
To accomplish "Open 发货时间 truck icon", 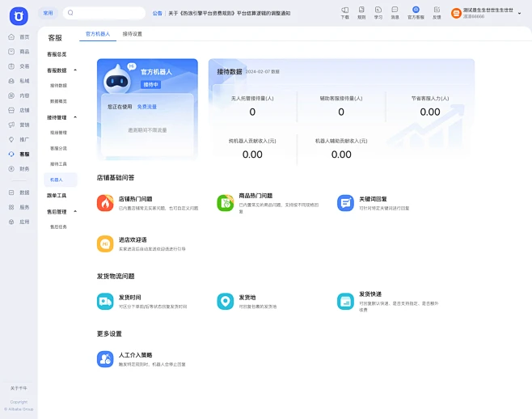I will coord(105,301).
